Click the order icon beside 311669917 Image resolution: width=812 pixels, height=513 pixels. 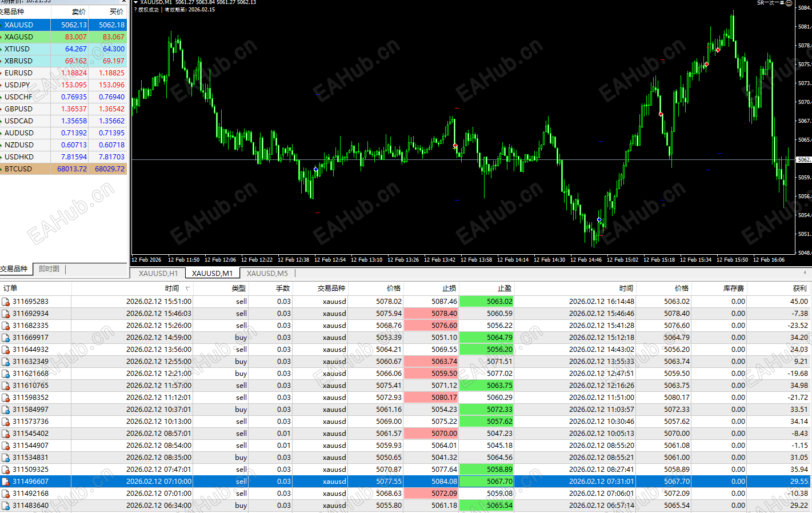[6, 338]
